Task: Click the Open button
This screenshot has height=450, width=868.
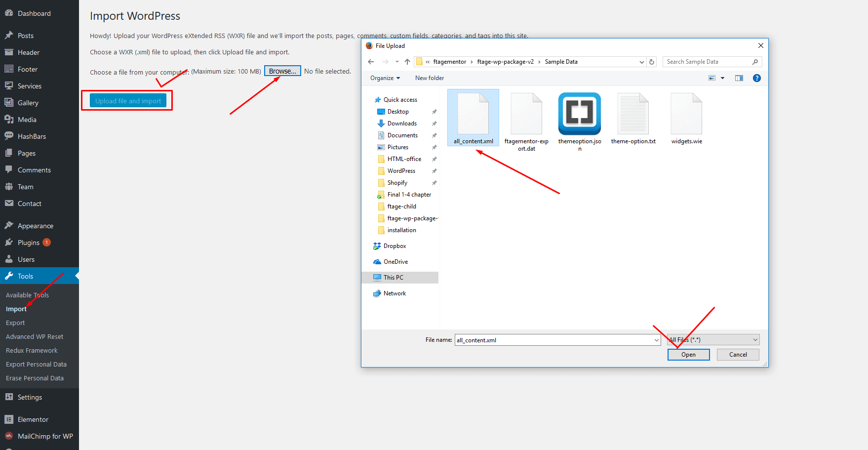Action: click(688, 355)
